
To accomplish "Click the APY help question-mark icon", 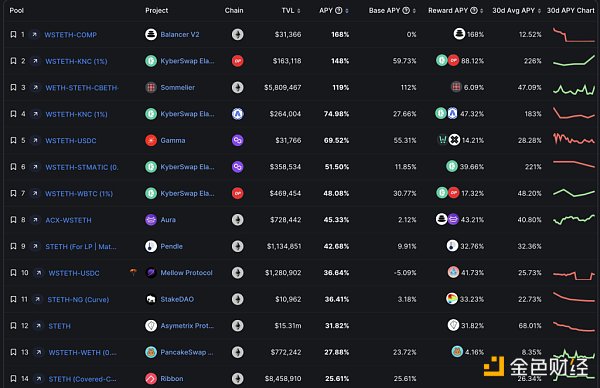I will point(339,10).
